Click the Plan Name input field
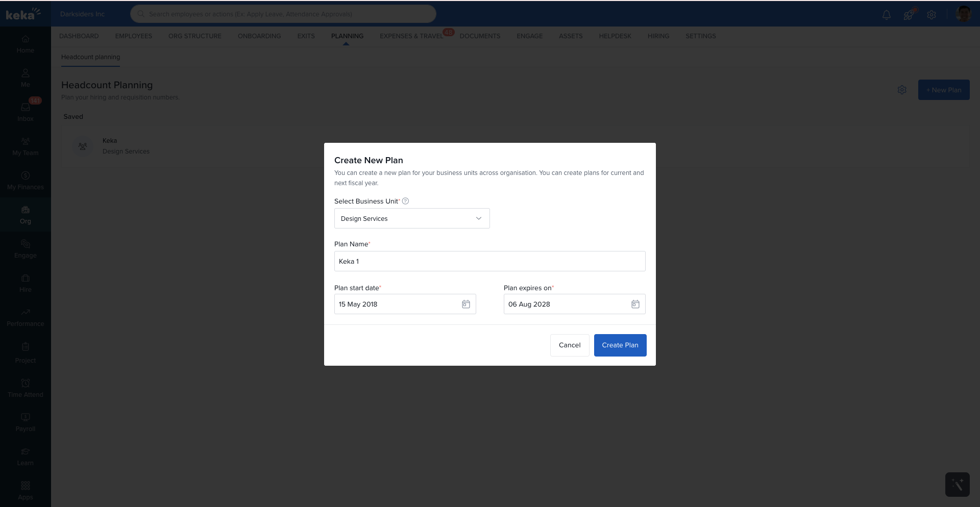The height and width of the screenshot is (507, 980). click(489, 261)
